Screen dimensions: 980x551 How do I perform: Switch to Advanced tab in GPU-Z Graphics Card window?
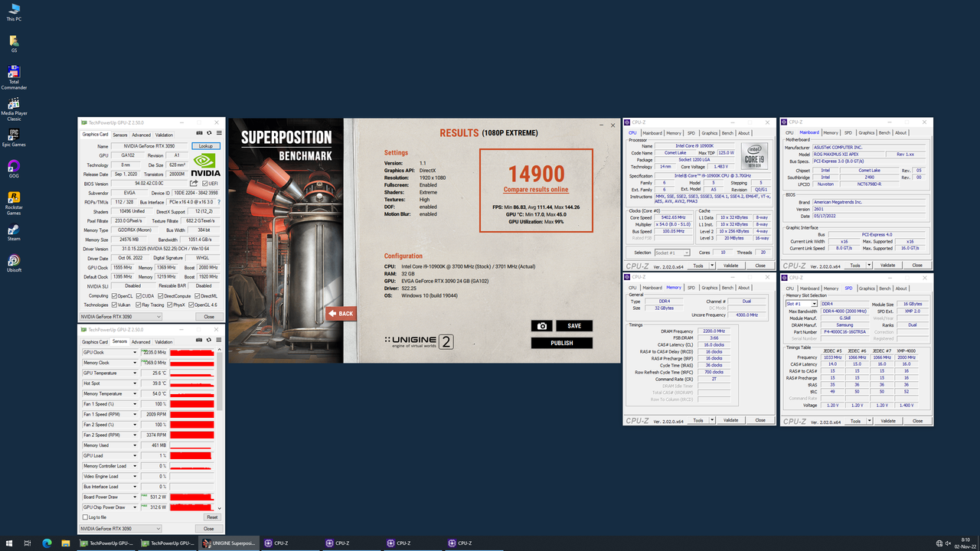click(141, 135)
